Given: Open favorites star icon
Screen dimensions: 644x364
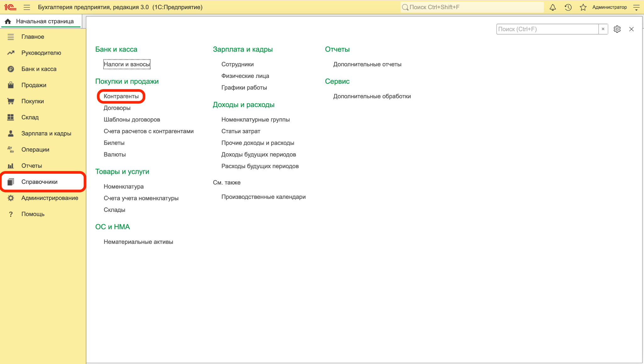Looking at the screenshot, I should click(583, 7).
